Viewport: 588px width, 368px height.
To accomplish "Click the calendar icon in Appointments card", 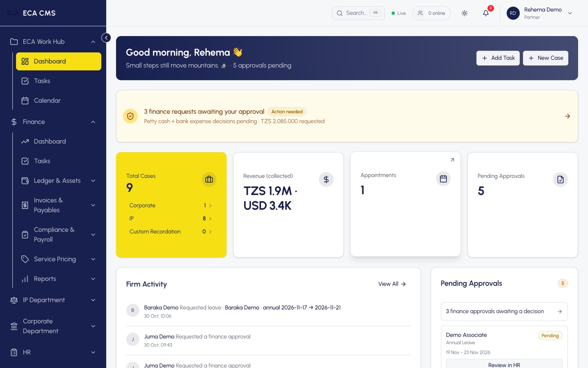I will pyautogui.click(x=443, y=179).
